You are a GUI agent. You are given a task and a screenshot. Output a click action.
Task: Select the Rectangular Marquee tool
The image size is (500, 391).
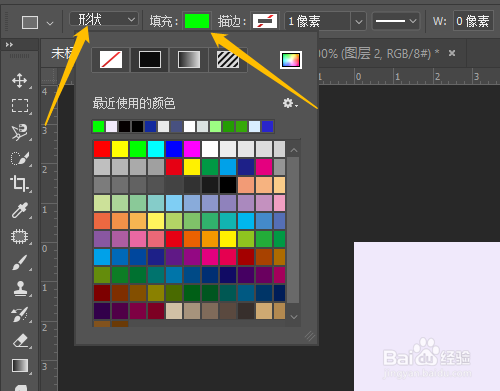tap(20, 106)
